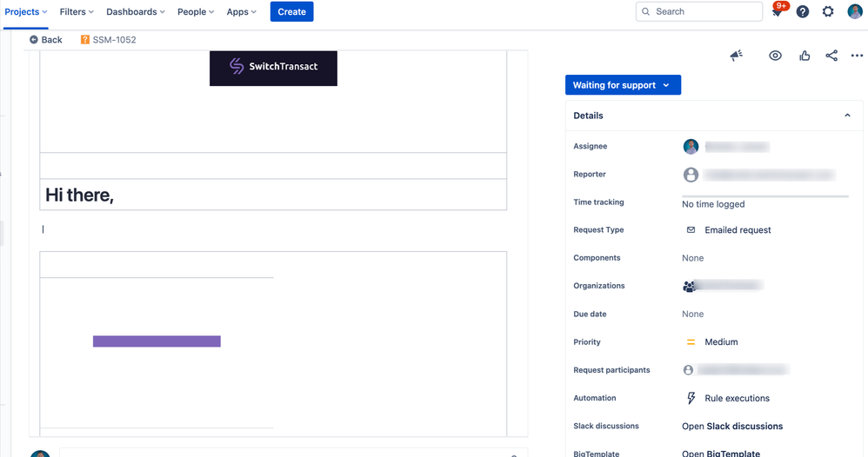Click the purple bar in the email body
Image resolution: width=868 pixels, height=457 pixels.
tap(157, 341)
